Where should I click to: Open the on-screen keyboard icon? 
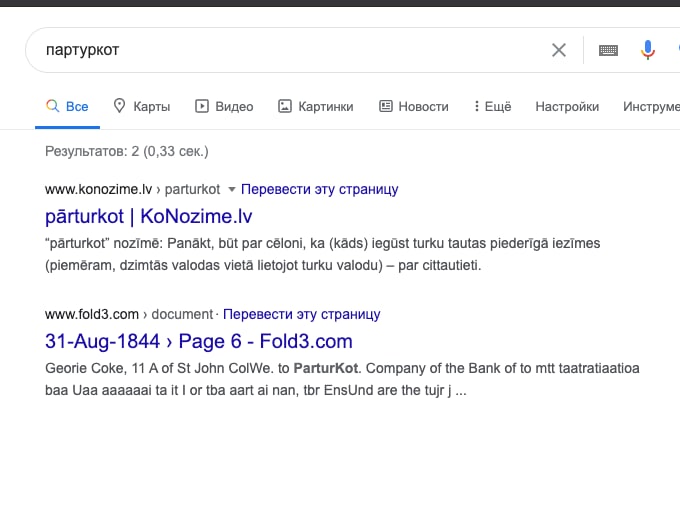(x=608, y=50)
